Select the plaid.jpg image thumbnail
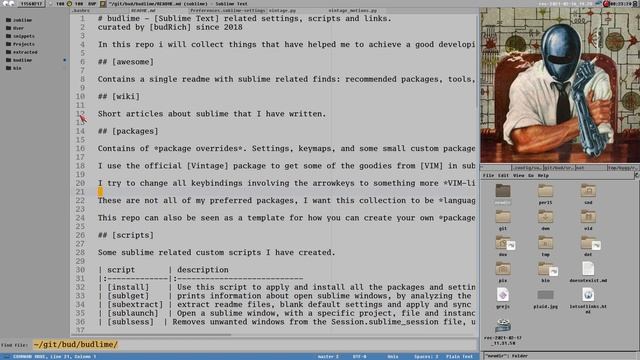The height and width of the screenshot is (360, 640). tap(545, 295)
